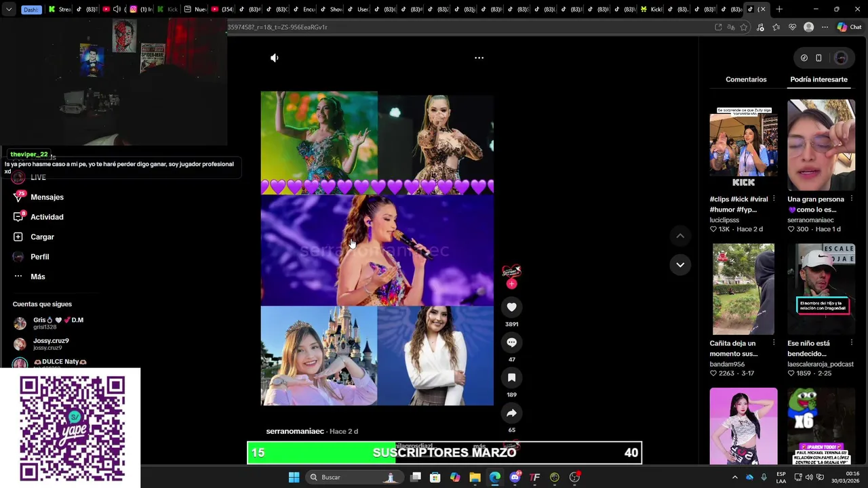Image resolution: width=868 pixels, height=488 pixels.
Task: Click the browser address bar URL
Action: pyautogui.click(x=277, y=27)
